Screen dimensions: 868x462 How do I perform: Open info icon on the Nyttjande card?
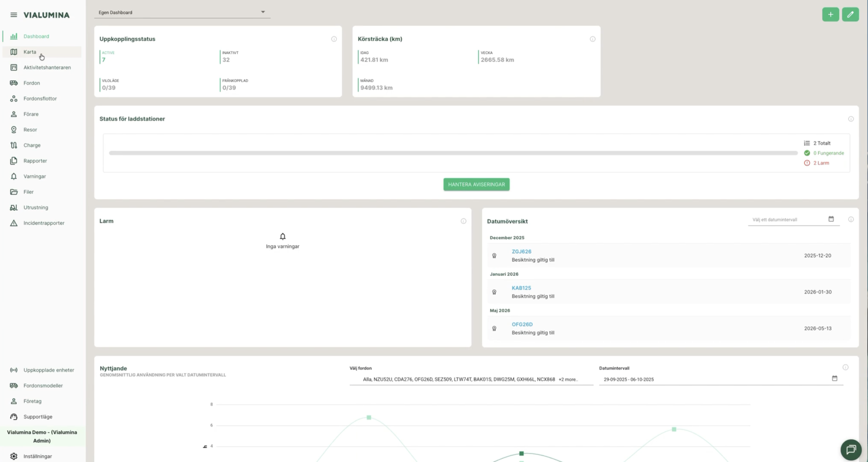(x=845, y=367)
